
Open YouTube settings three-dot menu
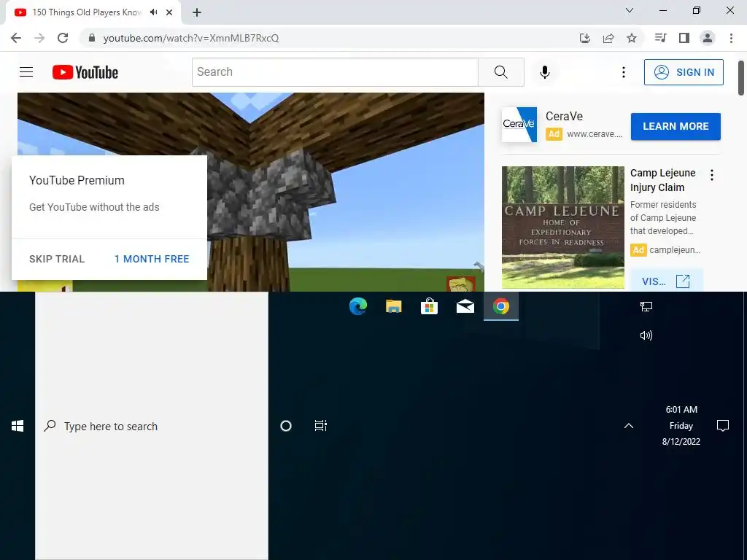click(623, 72)
